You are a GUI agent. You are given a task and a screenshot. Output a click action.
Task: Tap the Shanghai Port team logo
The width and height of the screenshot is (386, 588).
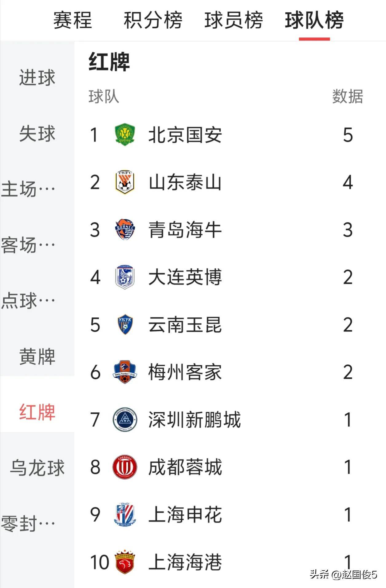[125, 562]
